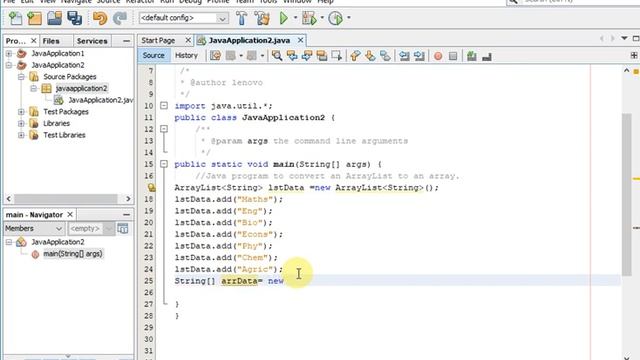Expand the Test Packages node
Screen dimensions: 640x360
click(x=21, y=112)
